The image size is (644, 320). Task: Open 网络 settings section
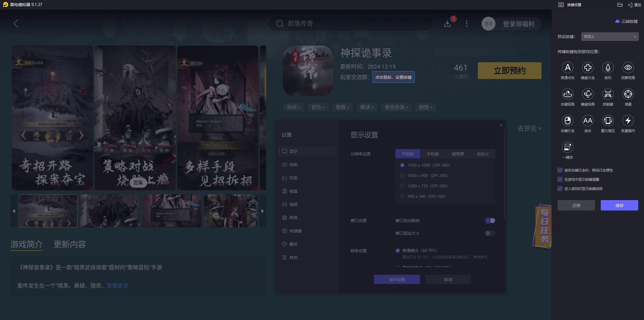tap(307, 218)
